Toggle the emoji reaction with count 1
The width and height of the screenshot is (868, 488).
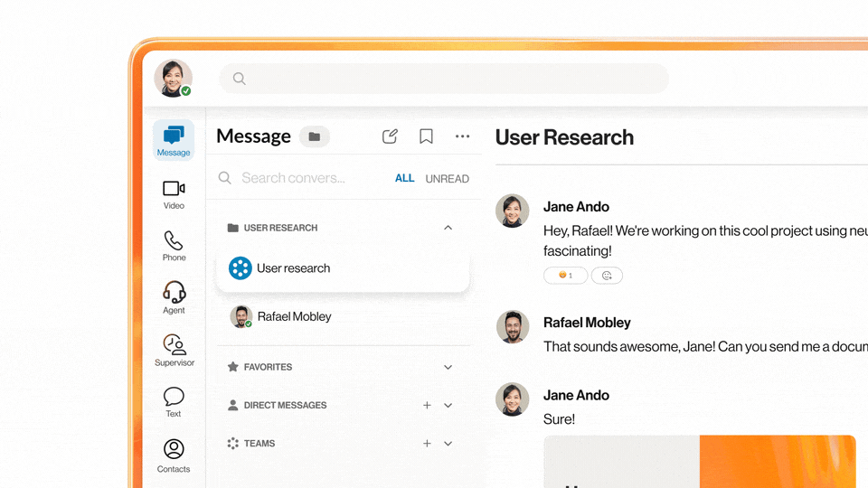coord(565,276)
